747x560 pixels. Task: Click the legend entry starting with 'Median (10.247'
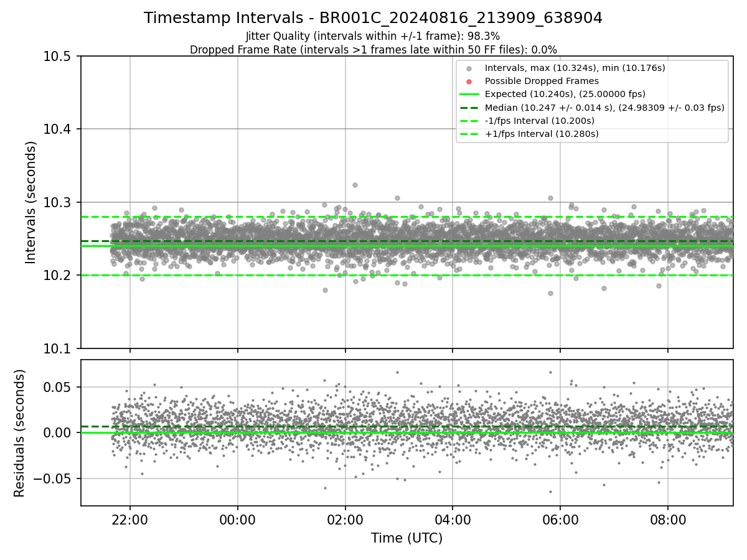[604, 108]
